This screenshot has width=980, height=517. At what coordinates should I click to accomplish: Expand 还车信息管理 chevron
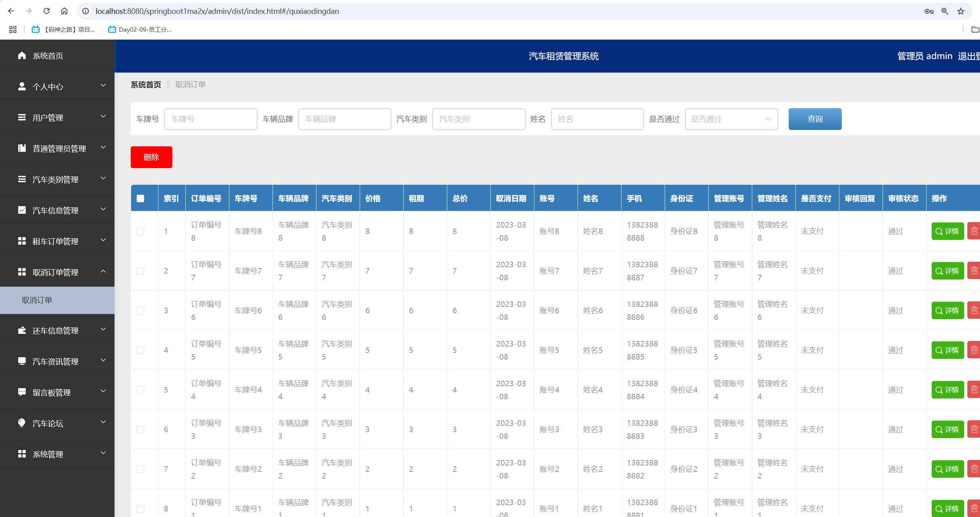point(103,329)
